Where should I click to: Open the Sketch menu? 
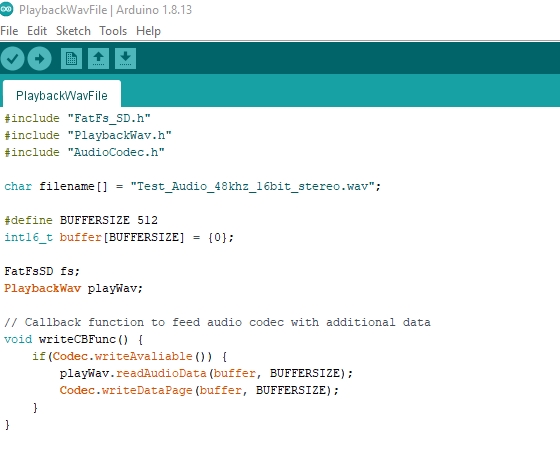click(x=73, y=31)
